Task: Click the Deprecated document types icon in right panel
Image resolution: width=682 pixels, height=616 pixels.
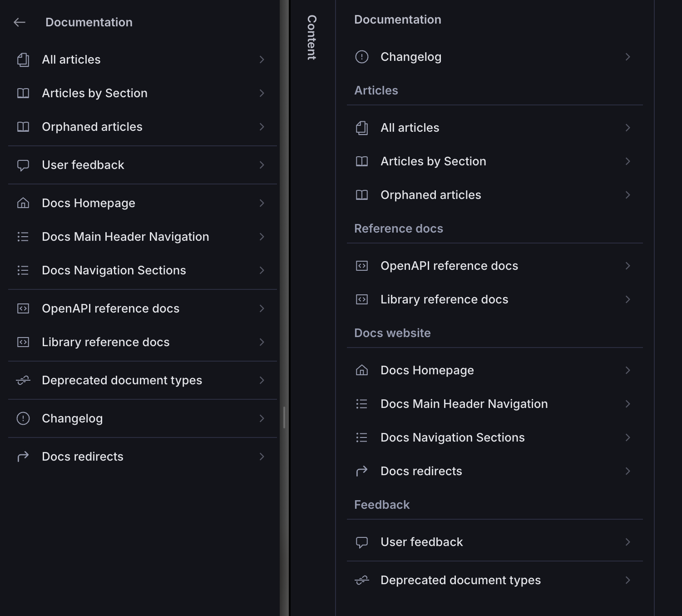Action: point(362,580)
